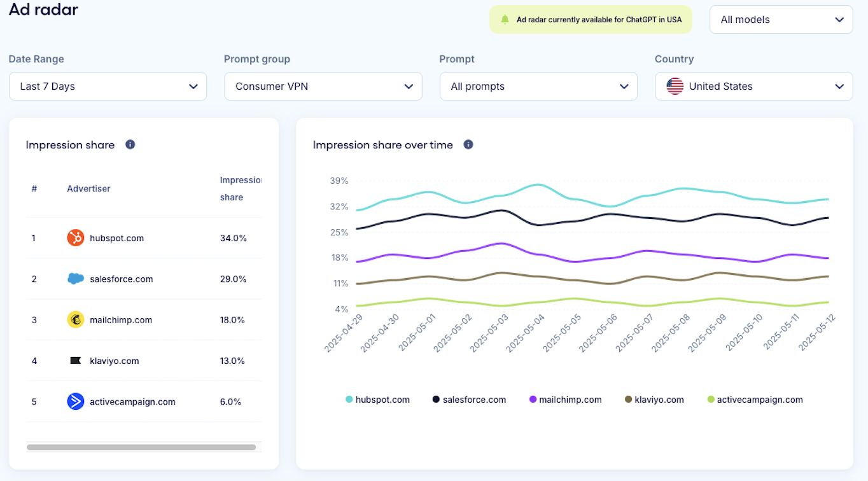Toggle mailchimp.com series in the chart legend
The height and width of the screenshot is (481, 868).
coord(565,400)
